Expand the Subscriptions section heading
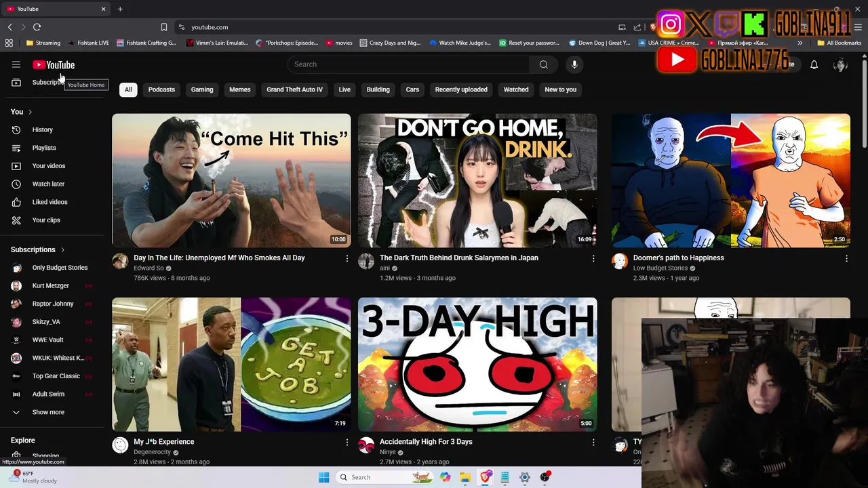Image resolution: width=868 pixels, height=488 pixels. [37, 249]
